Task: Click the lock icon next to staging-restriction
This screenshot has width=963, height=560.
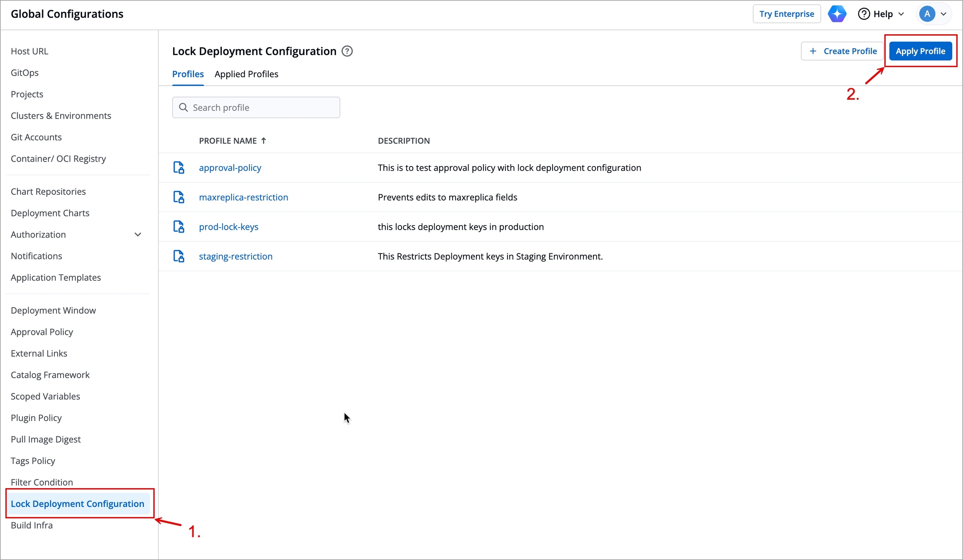Action: (179, 256)
